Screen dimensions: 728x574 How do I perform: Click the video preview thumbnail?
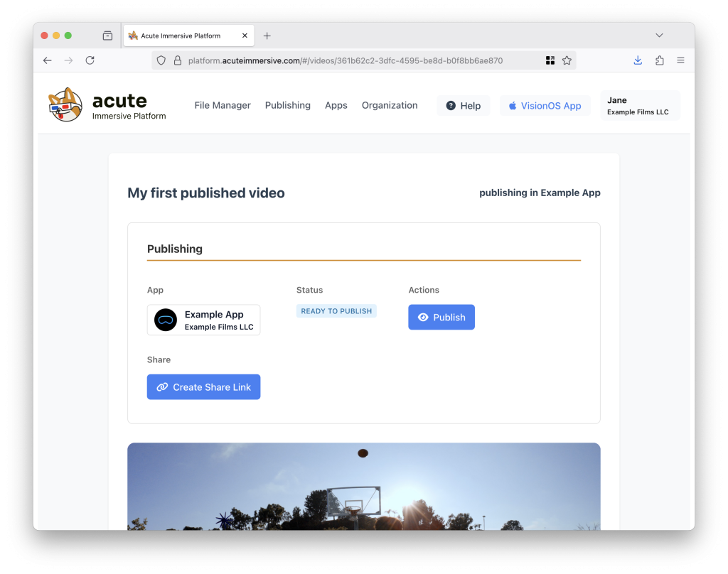pyautogui.click(x=363, y=487)
